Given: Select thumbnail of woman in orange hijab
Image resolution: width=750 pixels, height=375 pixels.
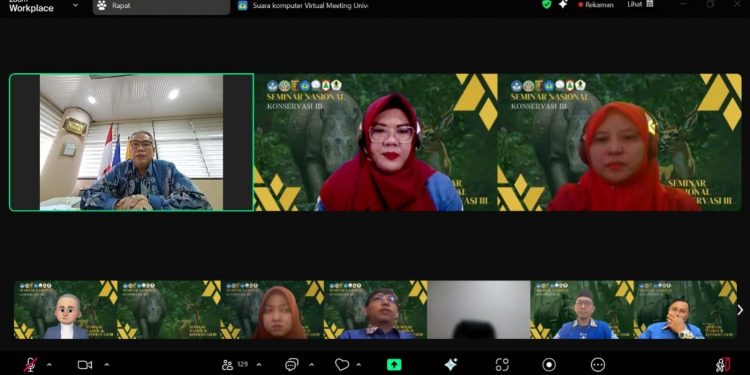Looking at the screenshot, I should (272, 309).
